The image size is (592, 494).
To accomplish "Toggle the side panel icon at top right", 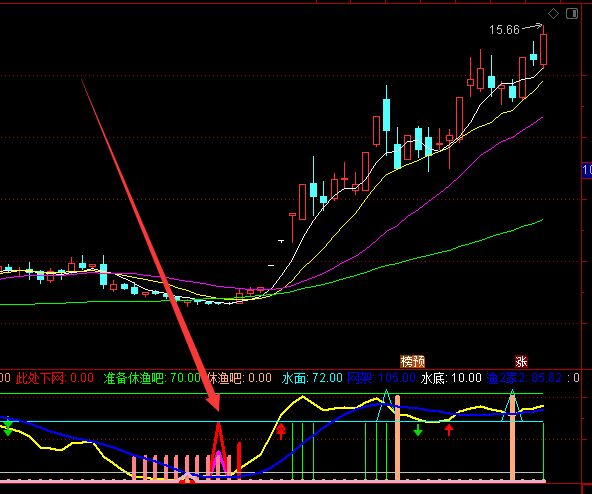I will click(x=572, y=14).
